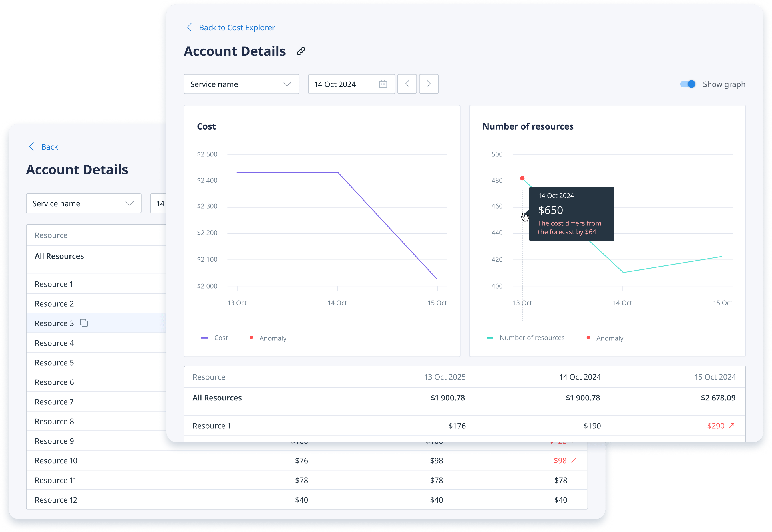
Task: Click the 14 Oct 2024 date input field
Action: tap(351, 84)
